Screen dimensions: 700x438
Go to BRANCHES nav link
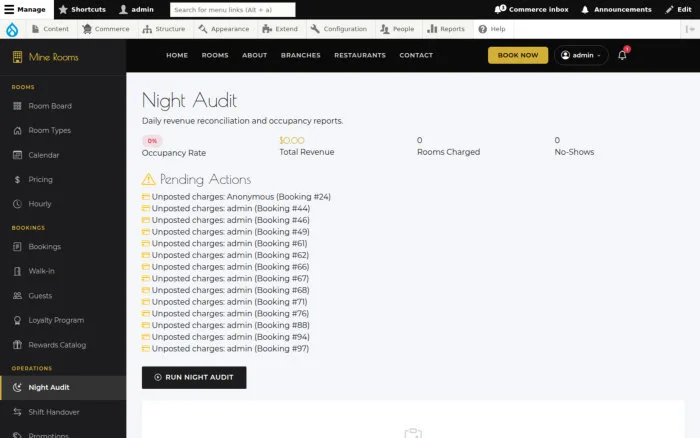coord(300,55)
